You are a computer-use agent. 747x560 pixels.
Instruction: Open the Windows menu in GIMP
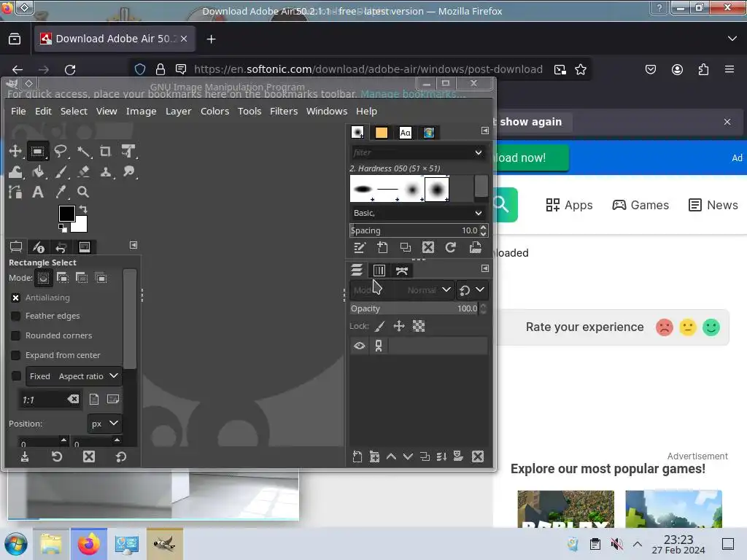326,111
